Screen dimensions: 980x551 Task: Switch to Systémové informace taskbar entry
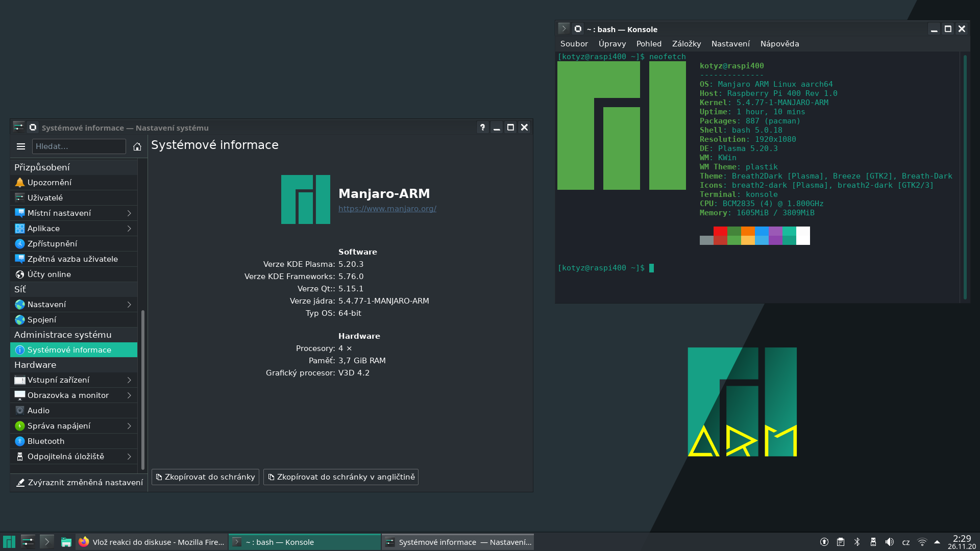coord(458,542)
